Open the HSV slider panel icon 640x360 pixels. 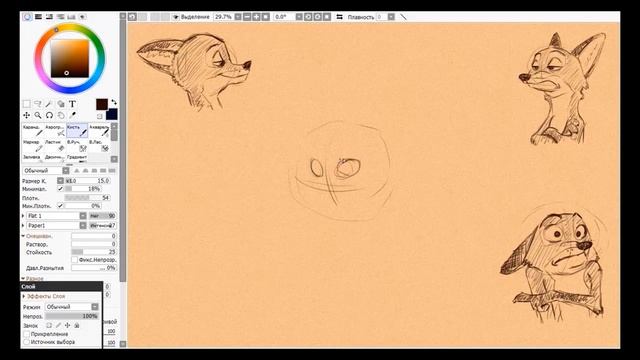pyautogui.click(x=49, y=17)
